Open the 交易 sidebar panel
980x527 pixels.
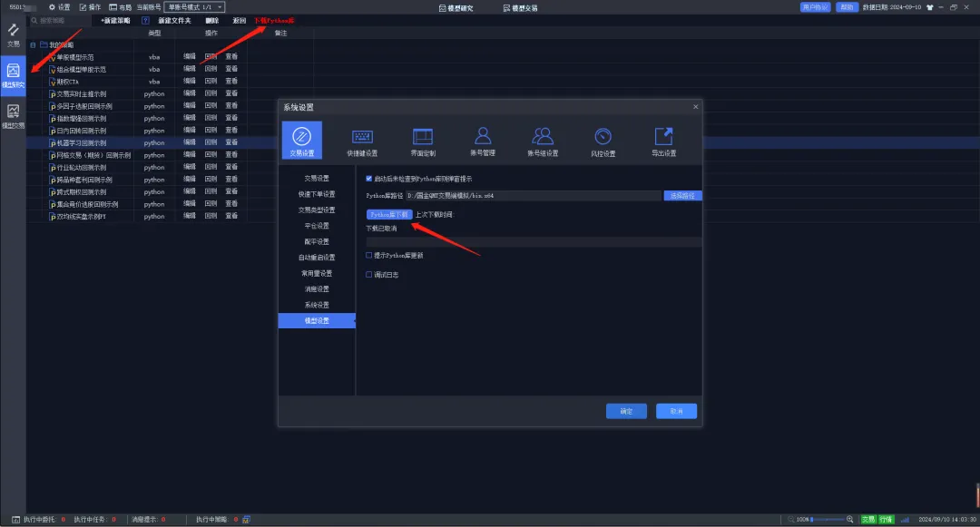click(x=13, y=35)
